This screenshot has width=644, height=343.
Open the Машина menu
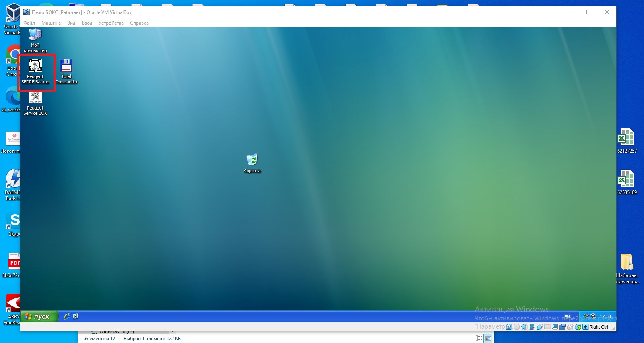pos(51,23)
